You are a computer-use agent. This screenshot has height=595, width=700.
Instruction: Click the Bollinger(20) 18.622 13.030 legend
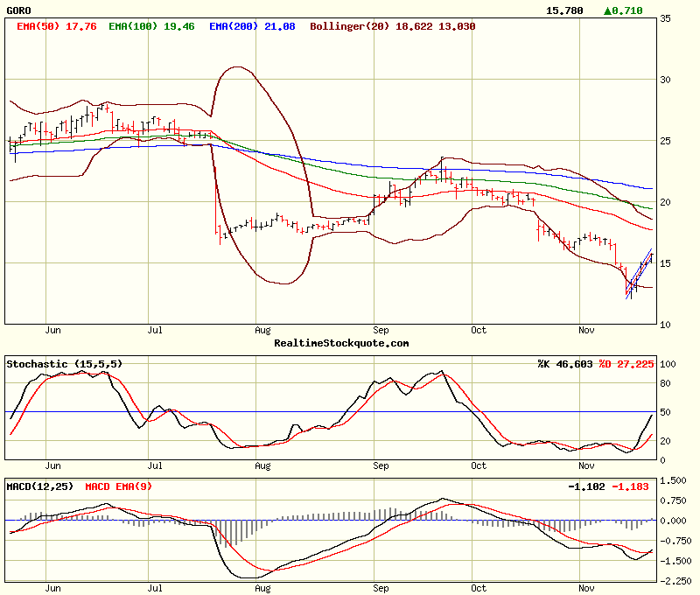point(392,26)
